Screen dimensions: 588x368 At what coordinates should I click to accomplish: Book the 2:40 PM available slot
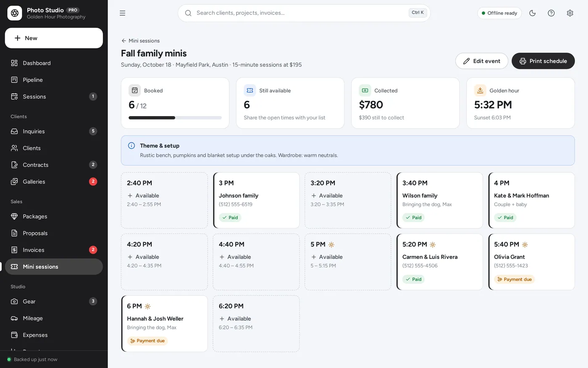[164, 200]
